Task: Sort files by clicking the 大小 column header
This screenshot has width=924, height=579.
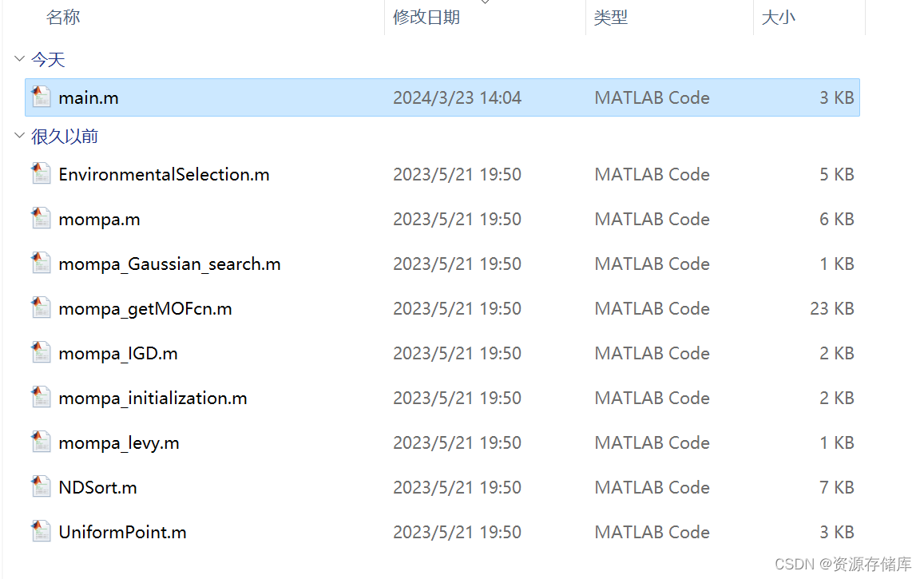Action: click(x=779, y=18)
